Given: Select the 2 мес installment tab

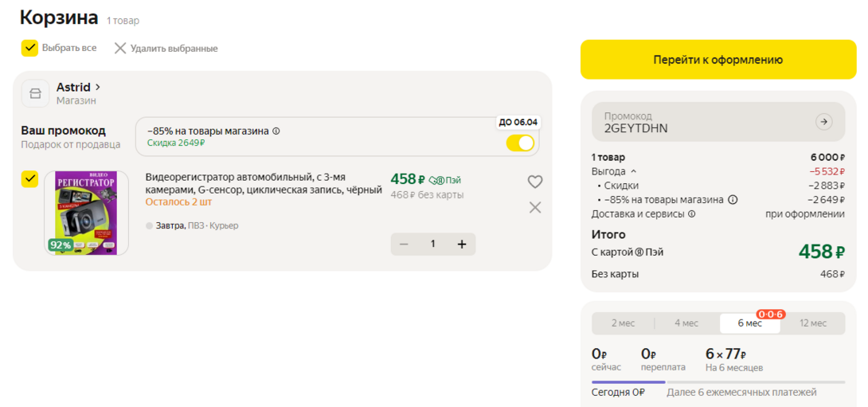Looking at the screenshot, I should pyautogui.click(x=623, y=323).
